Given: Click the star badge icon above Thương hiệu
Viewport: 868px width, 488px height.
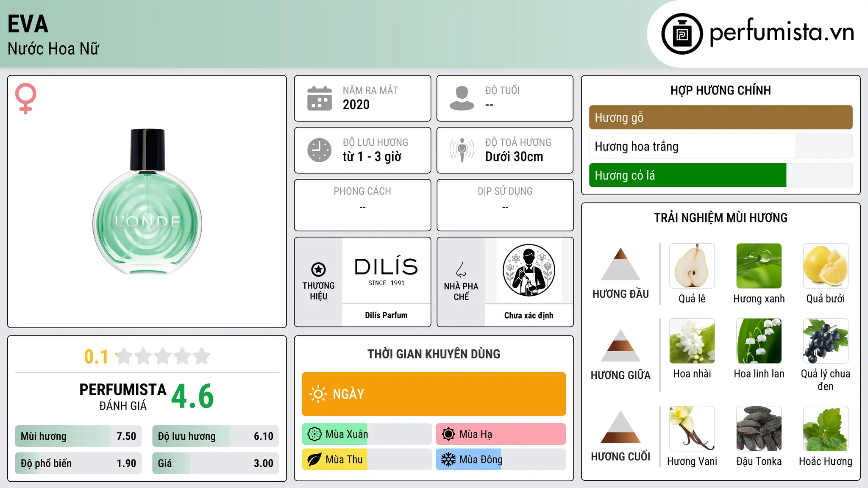Looking at the screenshot, I should (x=318, y=269).
